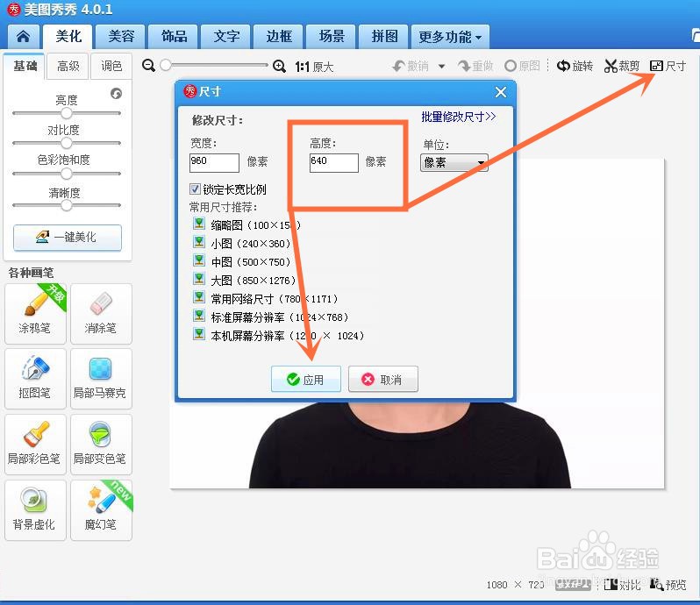Screen dimensions: 700x605
Task: Click 撤销 undo in toolbar
Action: pos(411,67)
